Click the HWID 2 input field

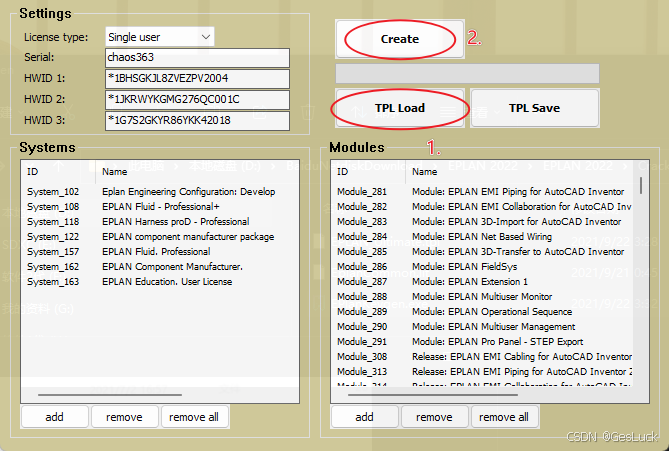click(x=197, y=99)
